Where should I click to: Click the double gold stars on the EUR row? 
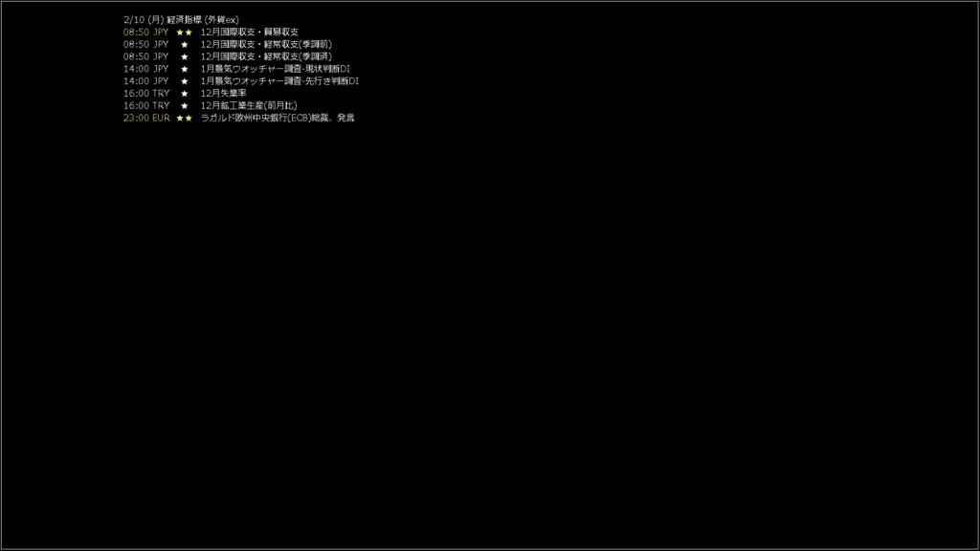coord(185,118)
